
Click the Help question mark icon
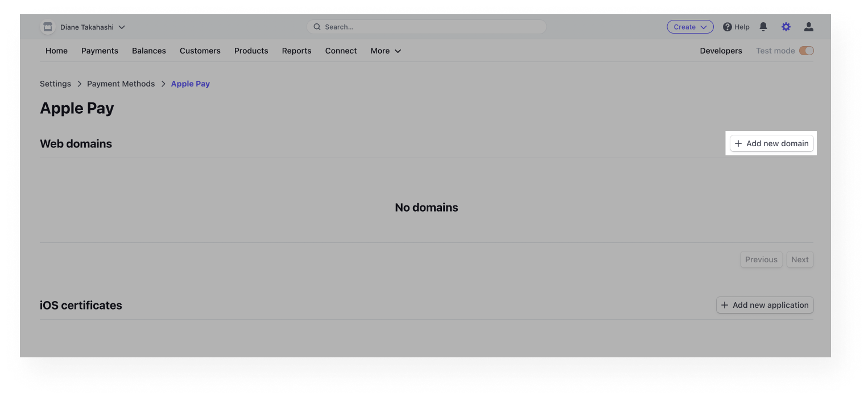click(x=727, y=27)
